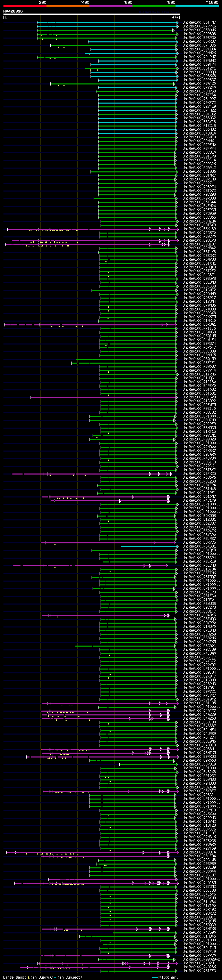Click the UniRef100_A8JFD4 label
The image size is (222, 980).
(199, 856)
